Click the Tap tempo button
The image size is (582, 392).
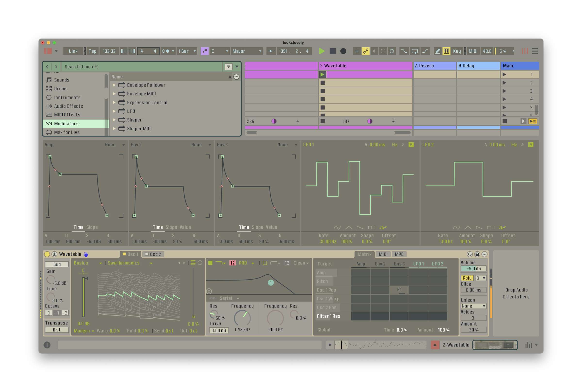pyautogui.click(x=92, y=51)
